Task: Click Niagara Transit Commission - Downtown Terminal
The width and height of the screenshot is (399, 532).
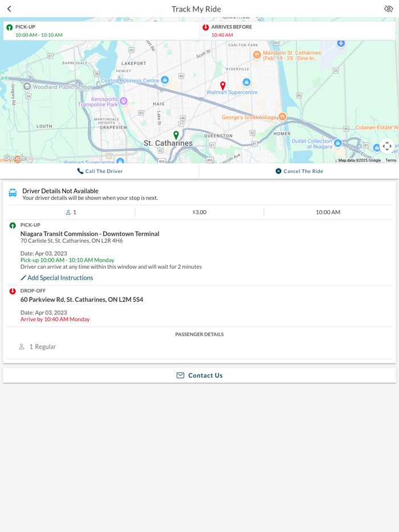Action: point(89,234)
